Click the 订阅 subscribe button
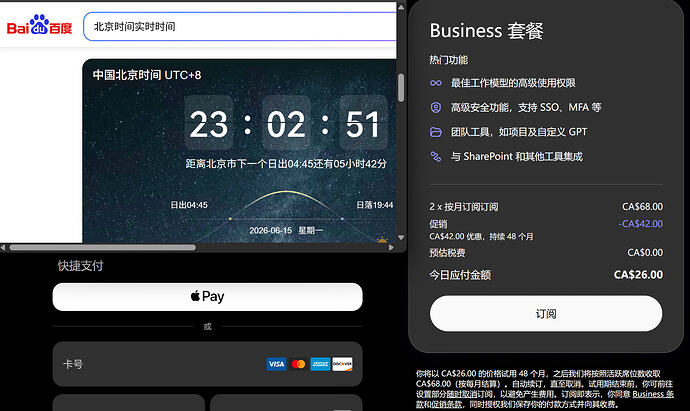The height and width of the screenshot is (411, 690). (x=546, y=313)
